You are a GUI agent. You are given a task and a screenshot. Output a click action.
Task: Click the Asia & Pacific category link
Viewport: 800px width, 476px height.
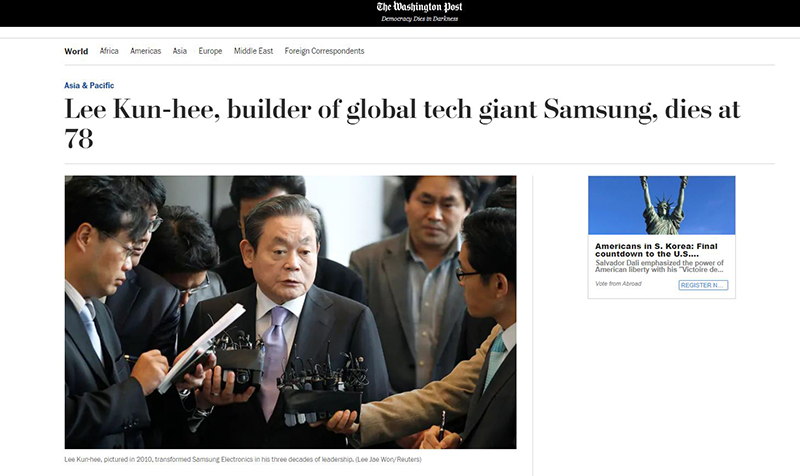[89, 85]
